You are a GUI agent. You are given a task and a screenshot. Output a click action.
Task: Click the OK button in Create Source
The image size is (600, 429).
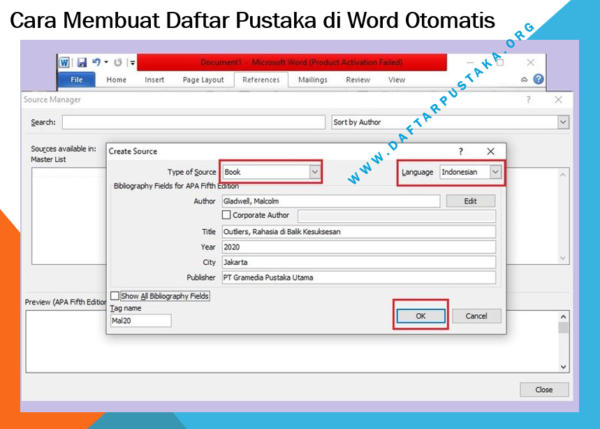421,316
